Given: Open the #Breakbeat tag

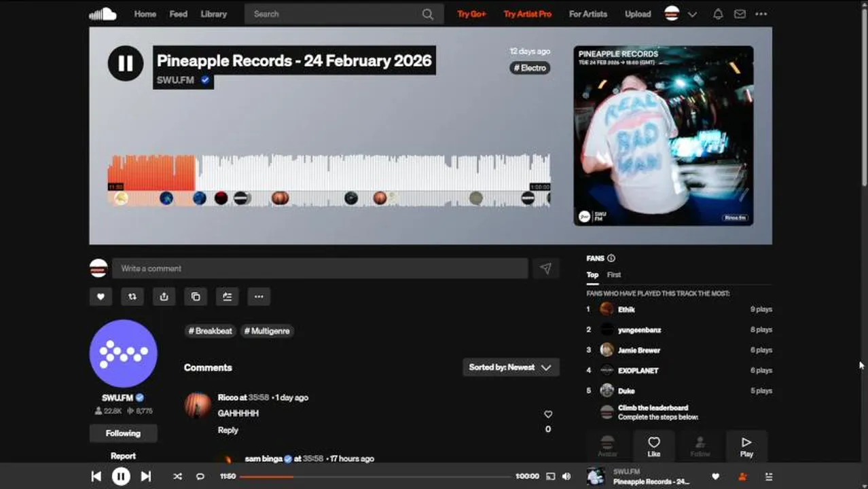Looking at the screenshot, I should (211, 331).
